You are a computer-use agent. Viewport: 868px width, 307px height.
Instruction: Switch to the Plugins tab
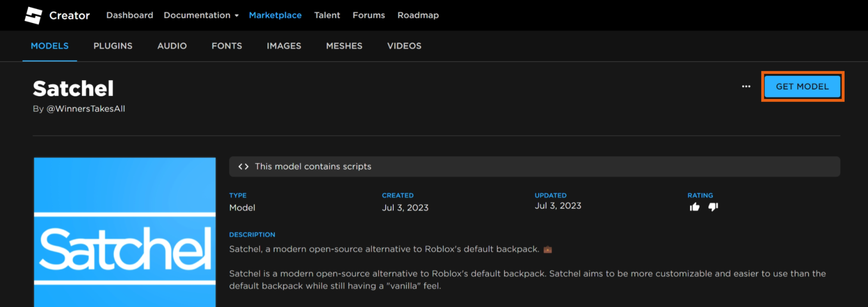pos(113,46)
